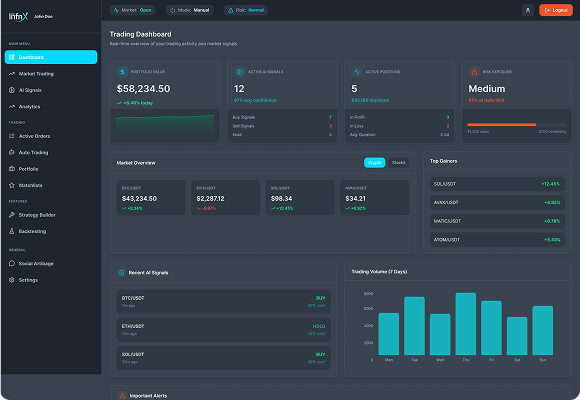The width and height of the screenshot is (580, 400).
Task: Open the ETH/USDT HOLD signal row
Action: tap(223, 330)
